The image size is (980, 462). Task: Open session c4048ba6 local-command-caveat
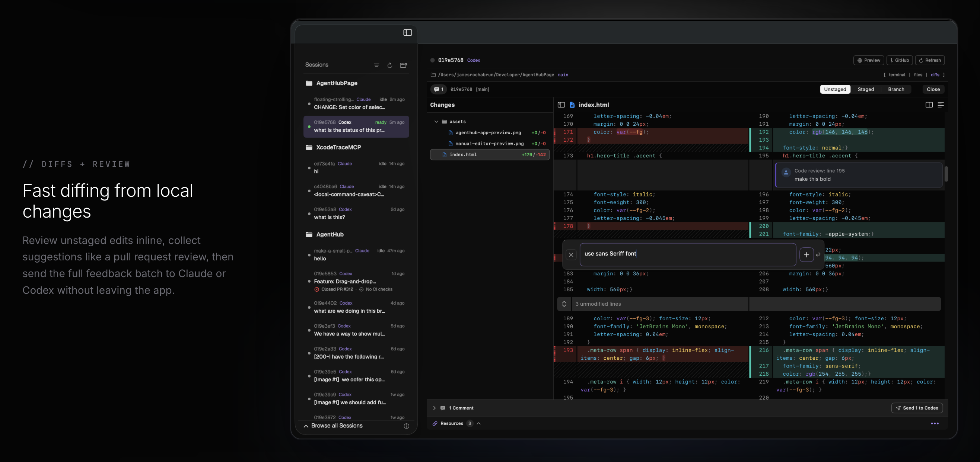click(x=356, y=190)
